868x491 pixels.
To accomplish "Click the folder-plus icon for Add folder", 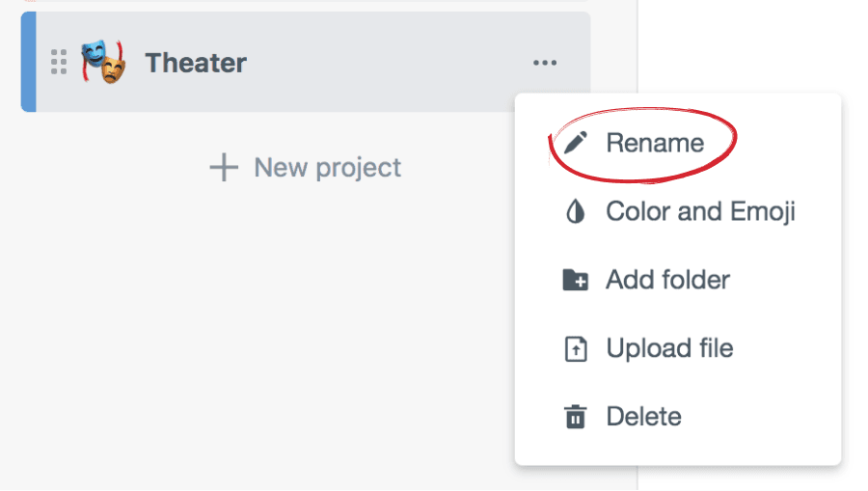I will pyautogui.click(x=576, y=281).
